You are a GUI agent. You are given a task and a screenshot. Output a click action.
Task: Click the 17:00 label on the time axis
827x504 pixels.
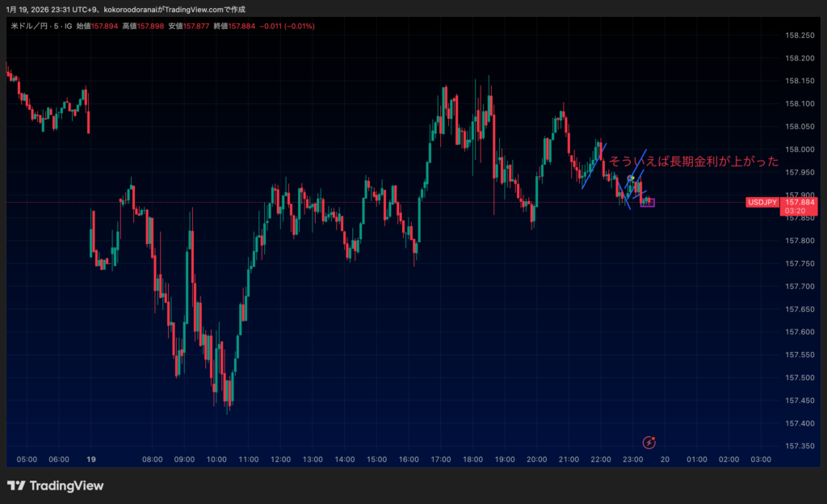coord(441,459)
